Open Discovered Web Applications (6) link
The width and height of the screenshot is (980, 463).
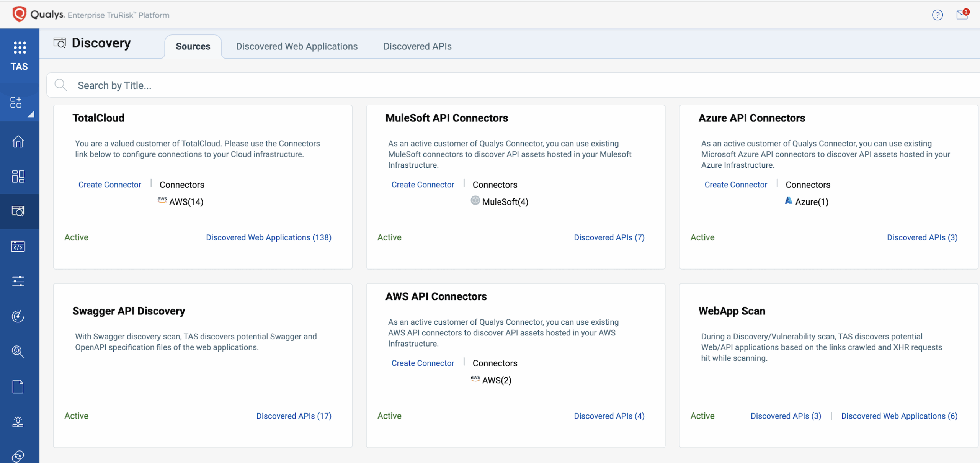tap(899, 416)
